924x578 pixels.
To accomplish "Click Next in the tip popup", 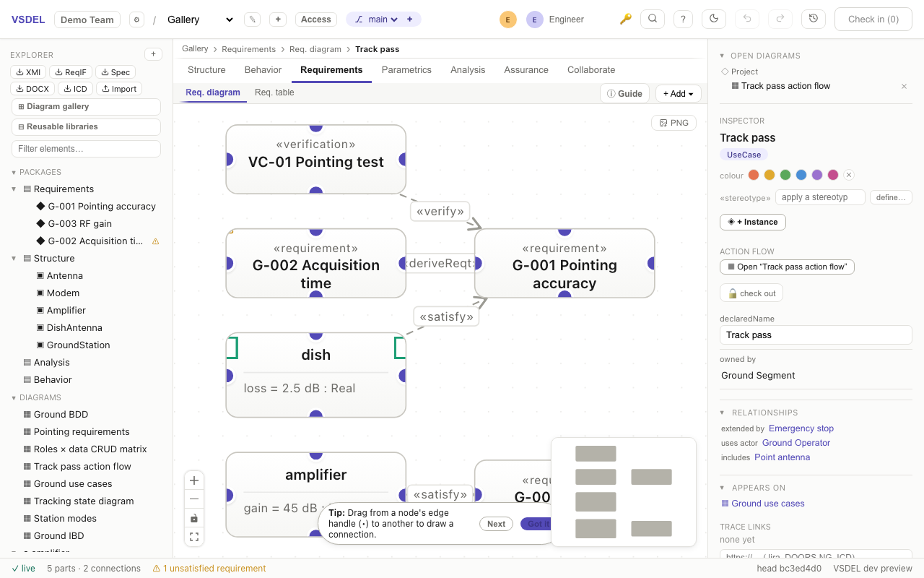I will pos(496,524).
